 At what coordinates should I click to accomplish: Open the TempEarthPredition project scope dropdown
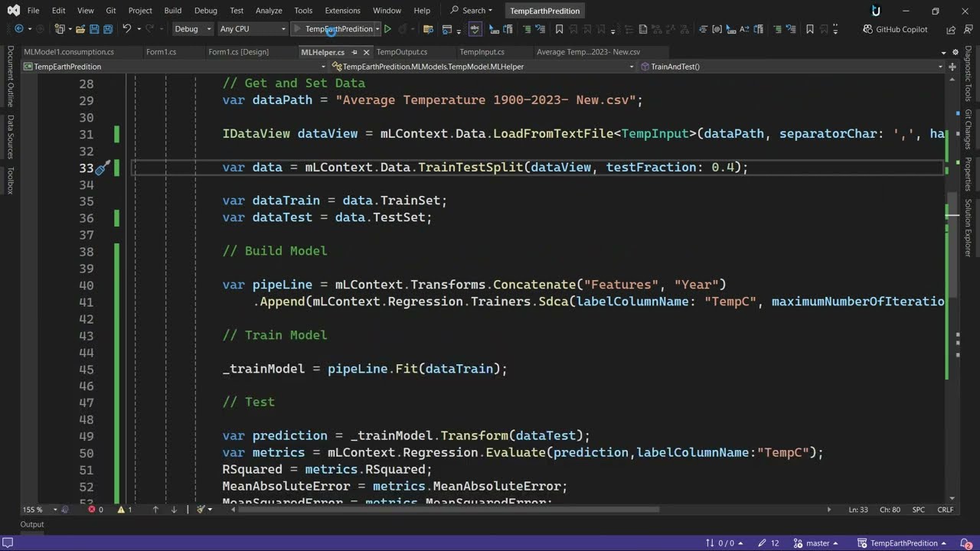point(175,67)
